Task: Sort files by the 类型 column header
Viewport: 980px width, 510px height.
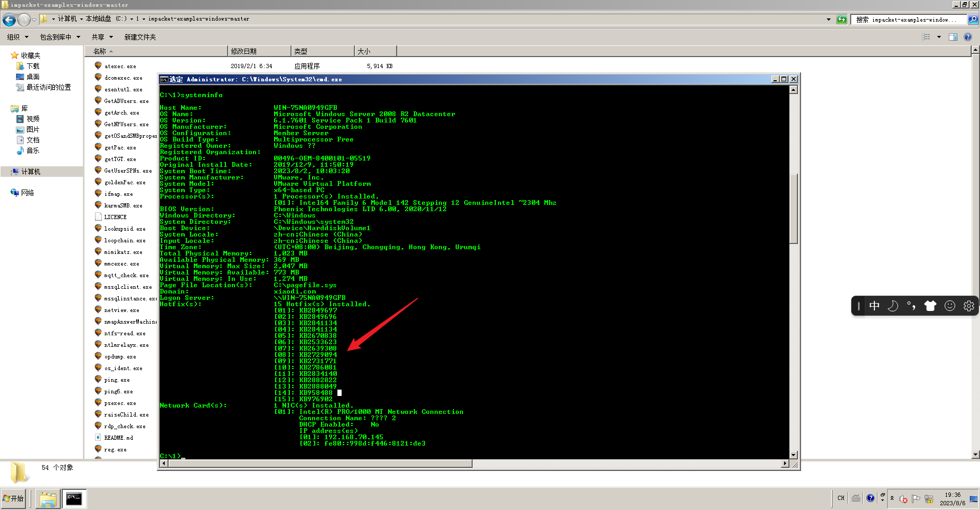Action: pyautogui.click(x=323, y=51)
